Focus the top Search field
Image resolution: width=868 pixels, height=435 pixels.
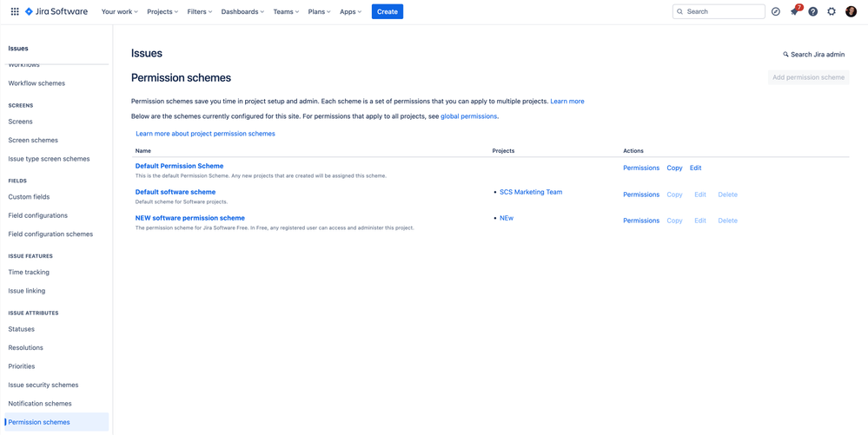coord(719,11)
